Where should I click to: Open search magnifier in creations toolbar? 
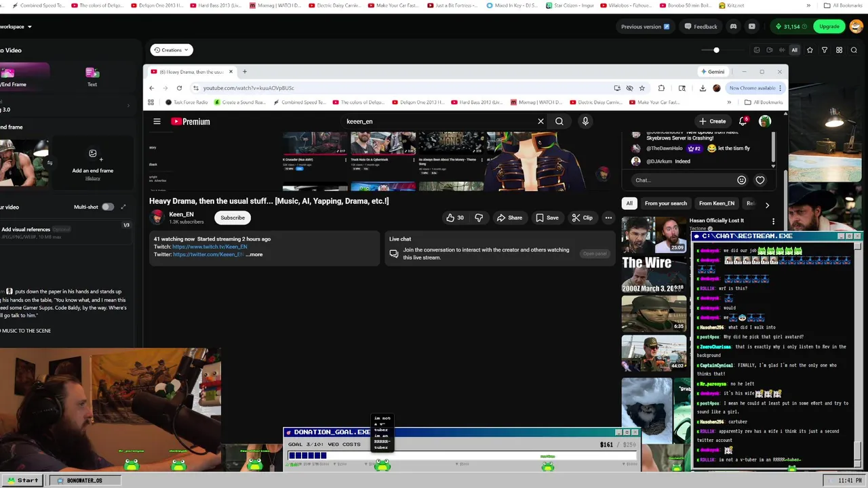coord(854,49)
